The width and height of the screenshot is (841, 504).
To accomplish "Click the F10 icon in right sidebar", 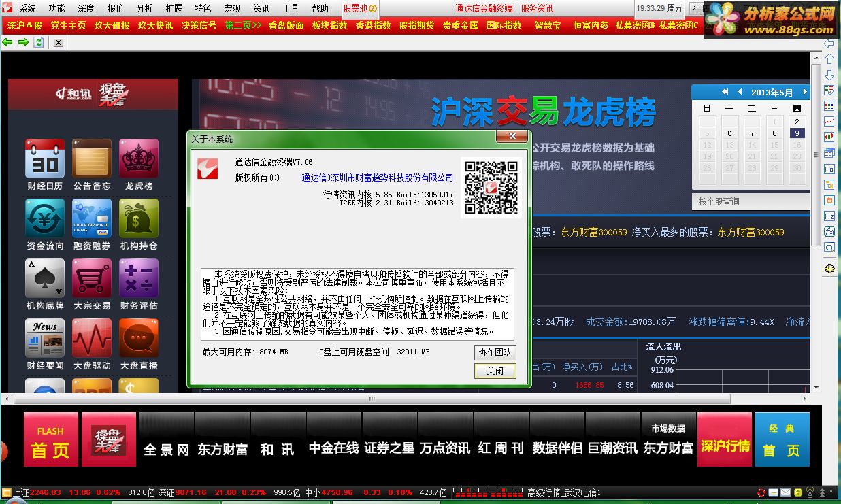I will tap(829, 169).
